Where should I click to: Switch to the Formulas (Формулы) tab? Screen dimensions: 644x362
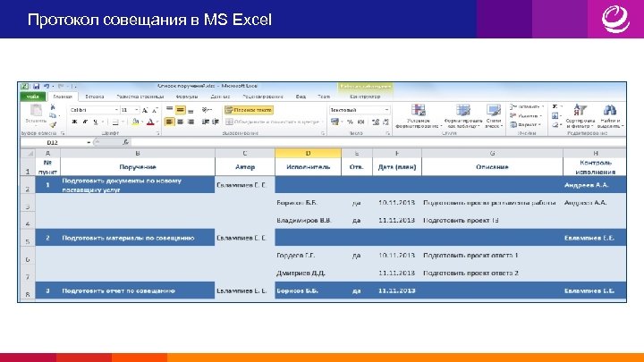coord(187,97)
